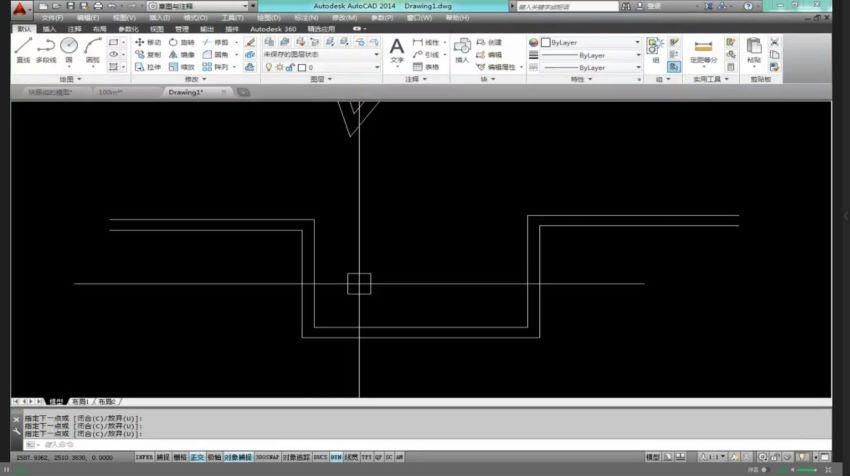The height and width of the screenshot is (476, 850).
Task: Click the object color swatch beside ByLayer
Action: click(546, 42)
